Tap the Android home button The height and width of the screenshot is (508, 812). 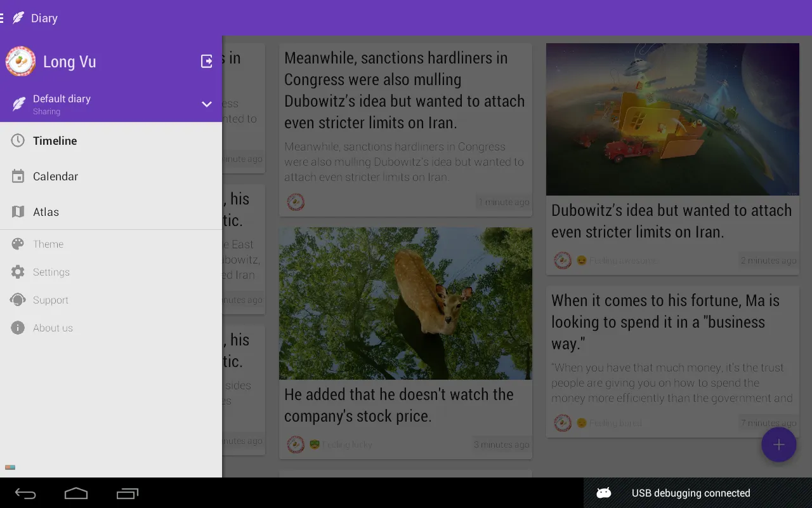[76, 493]
